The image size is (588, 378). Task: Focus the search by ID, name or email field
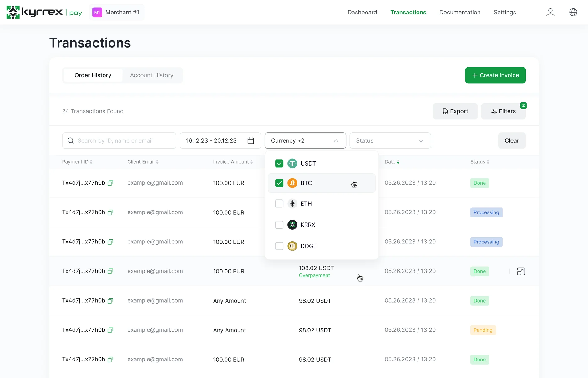point(119,140)
